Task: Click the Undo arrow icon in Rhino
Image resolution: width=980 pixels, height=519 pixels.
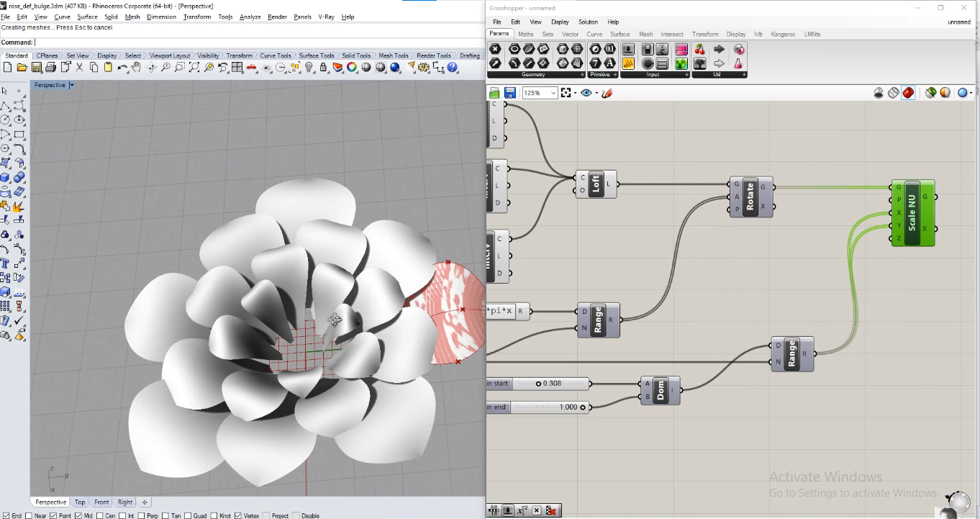Action: point(122,67)
